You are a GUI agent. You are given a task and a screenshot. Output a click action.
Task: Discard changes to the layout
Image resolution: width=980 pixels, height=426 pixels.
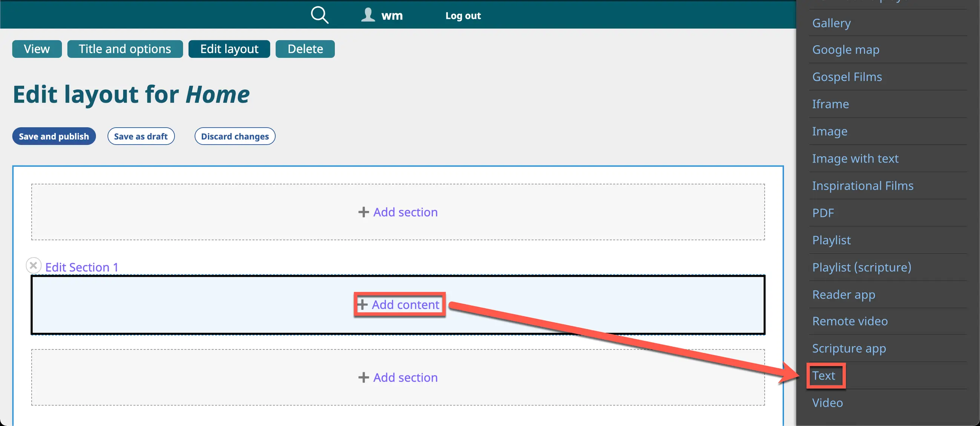pyautogui.click(x=235, y=136)
